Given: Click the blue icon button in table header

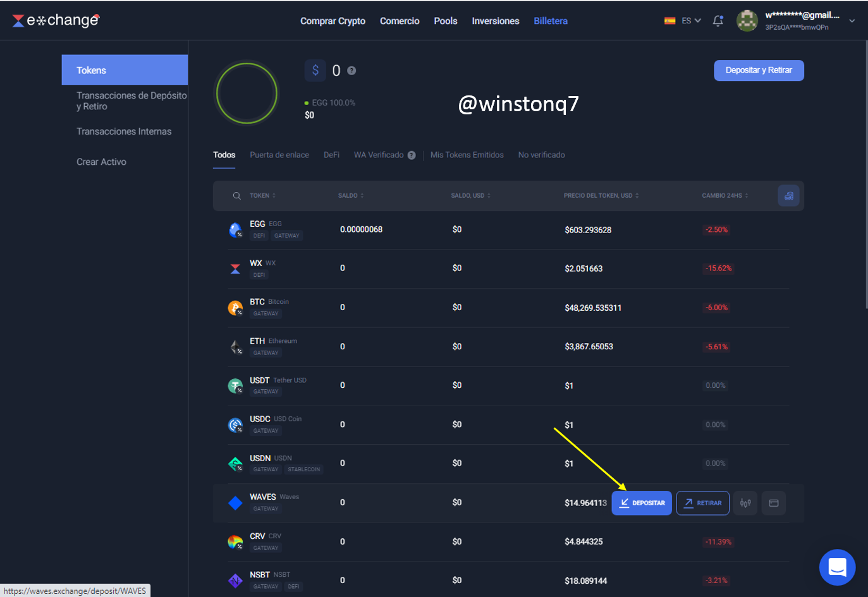Looking at the screenshot, I should (788, 196).
